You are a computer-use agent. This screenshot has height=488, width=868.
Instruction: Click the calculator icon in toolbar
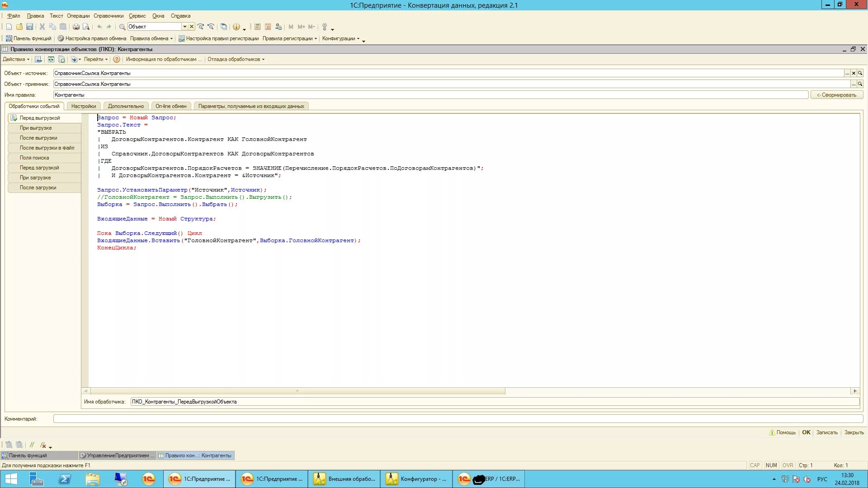257,27
